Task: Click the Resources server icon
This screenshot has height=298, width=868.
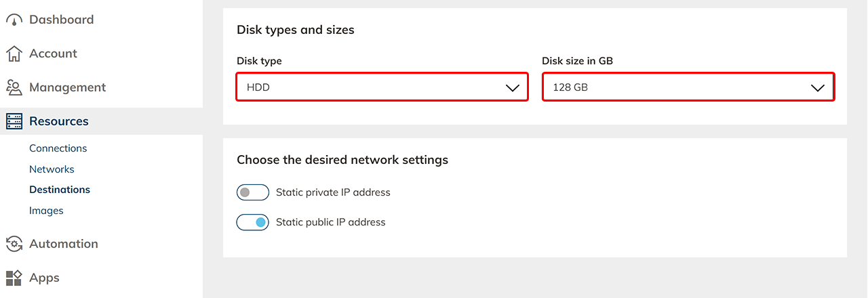Action: click(14, 121)
